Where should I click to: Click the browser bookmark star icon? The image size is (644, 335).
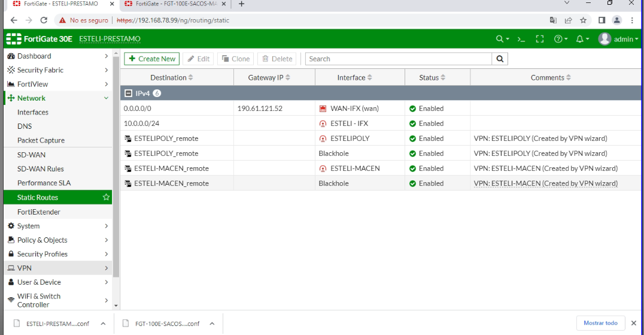tap(584, 20)
